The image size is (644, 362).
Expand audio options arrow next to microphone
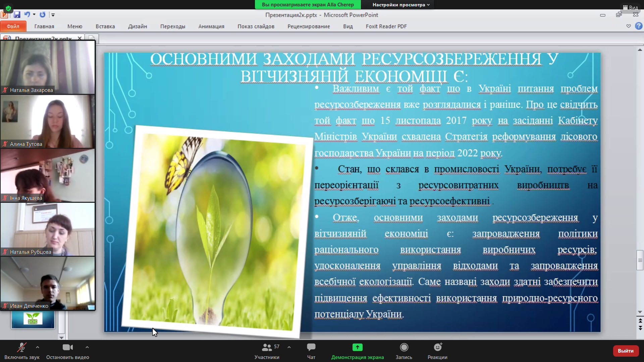pos(38,347)
